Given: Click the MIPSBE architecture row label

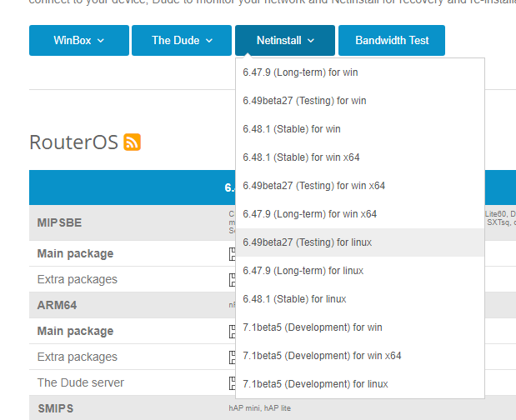Looking at the screenshot, I should (x=59, y=222).
